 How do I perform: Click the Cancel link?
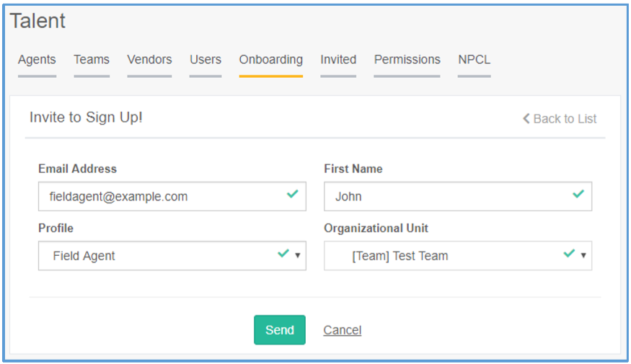(342, 330)
